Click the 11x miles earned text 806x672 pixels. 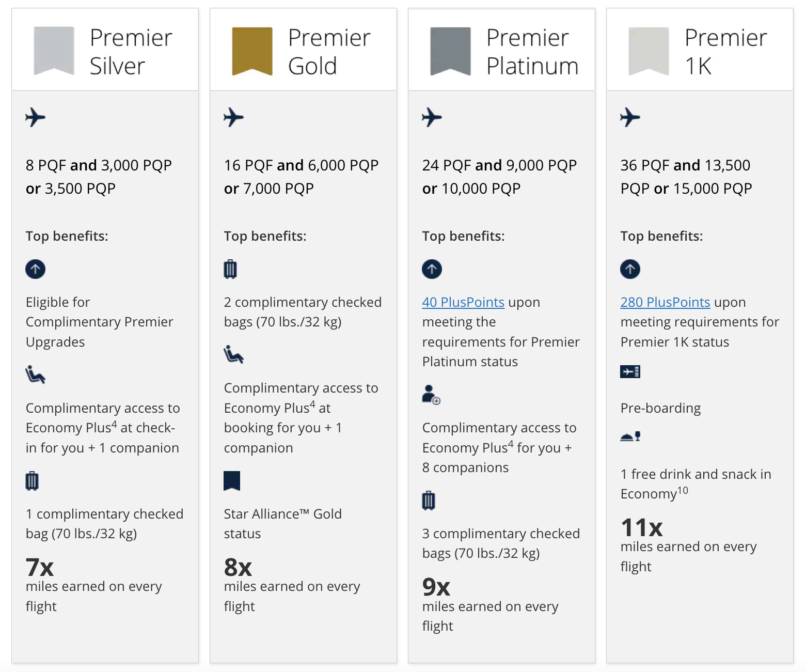click(642, 528)
